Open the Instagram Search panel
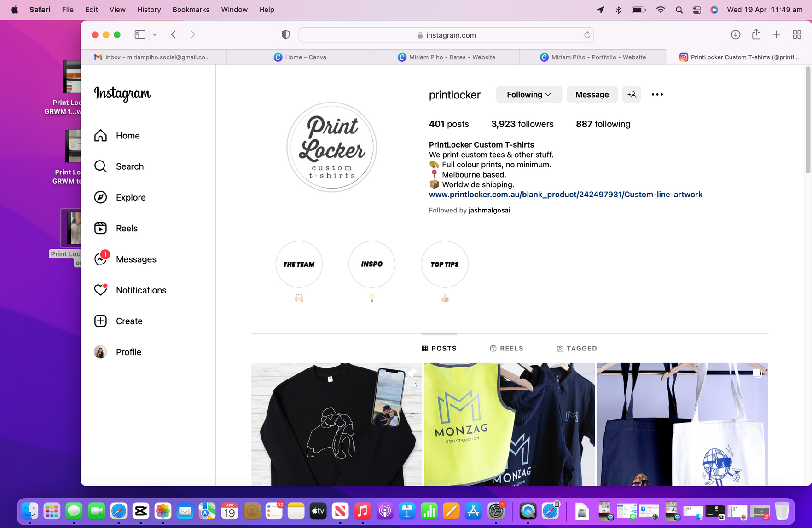 pyautogui.click(x=119, y=166)
